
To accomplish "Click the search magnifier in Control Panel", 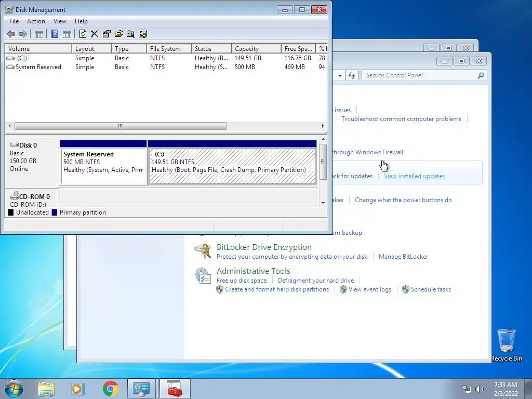I will (x=481, y=75).
